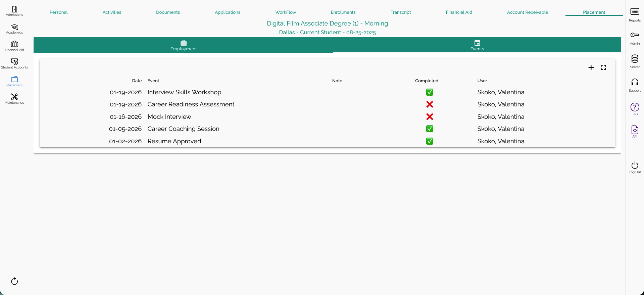This screenshot has height=295, width=644.
Task: Switch to the Employment tab
Action: pos(183,45)
